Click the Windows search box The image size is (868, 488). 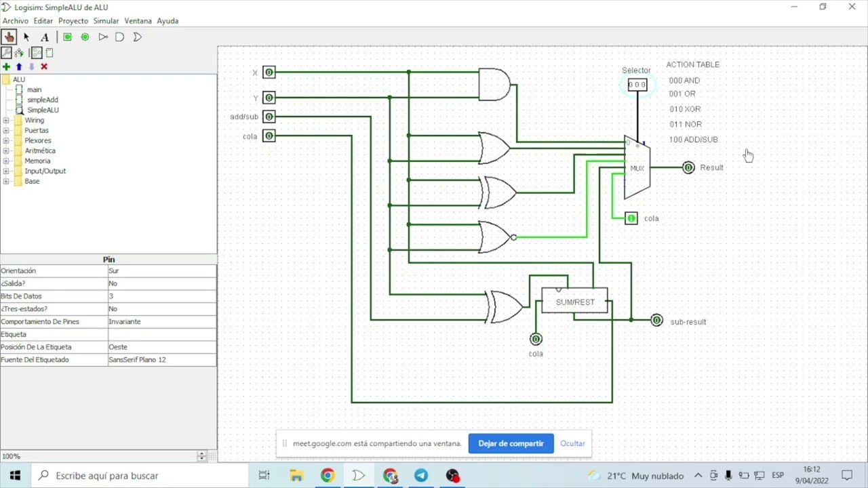(139, 476)
